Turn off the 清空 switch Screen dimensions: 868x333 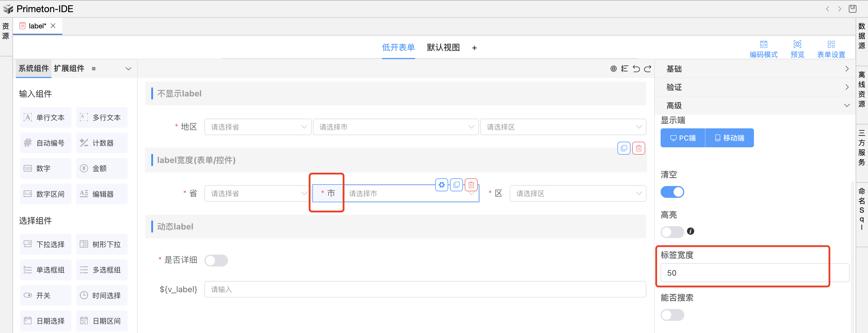(x=672, y=192)
